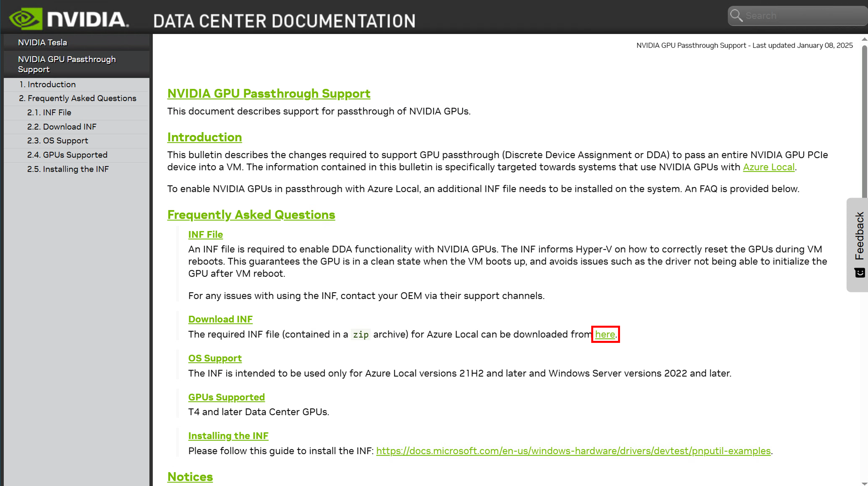This screenshot has height=486, width=868.
Task: Open the Microsoft pnputil-examples docs link
Action: 573,451
